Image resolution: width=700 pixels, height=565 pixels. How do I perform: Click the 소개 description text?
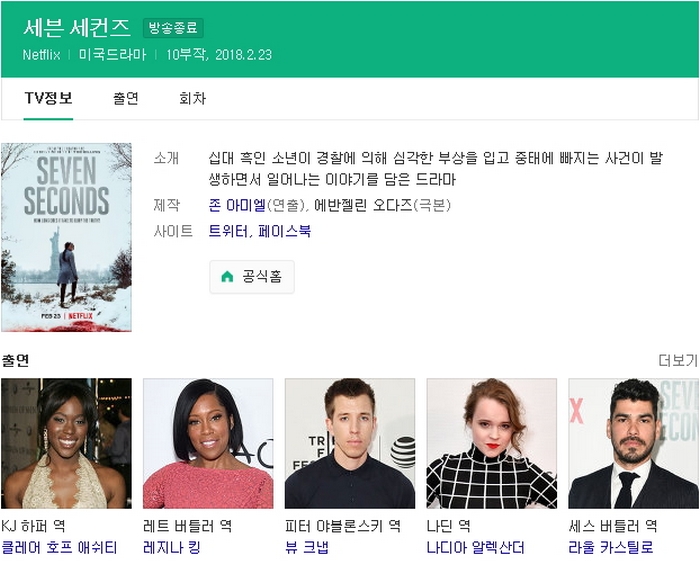point(436,169)
